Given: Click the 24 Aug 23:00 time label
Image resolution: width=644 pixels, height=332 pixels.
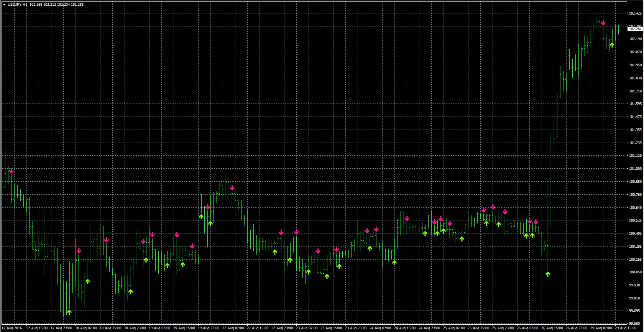Looking at the screenshot, I should point(429,329).
